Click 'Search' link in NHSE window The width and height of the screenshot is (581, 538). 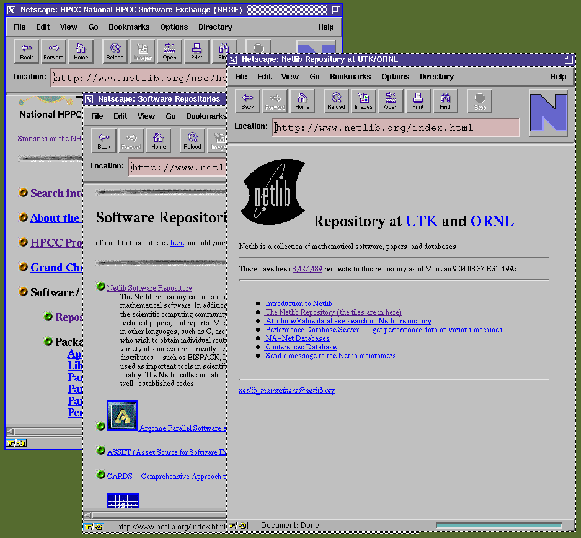click(x=56, y=193)
